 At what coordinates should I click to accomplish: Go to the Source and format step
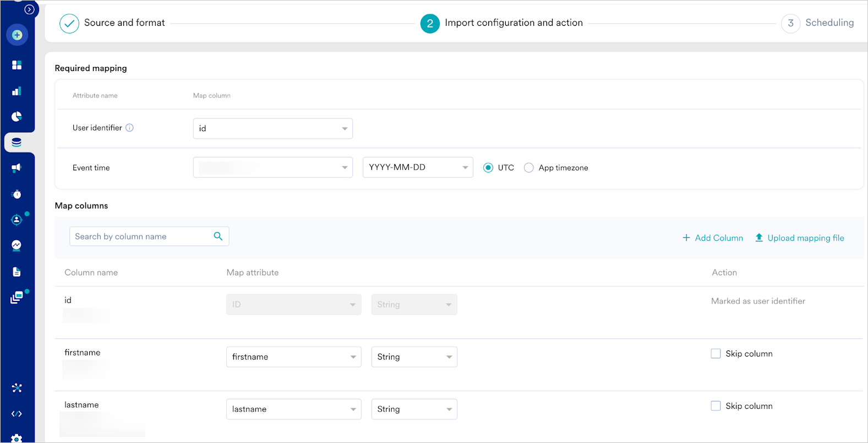(112, 23)
